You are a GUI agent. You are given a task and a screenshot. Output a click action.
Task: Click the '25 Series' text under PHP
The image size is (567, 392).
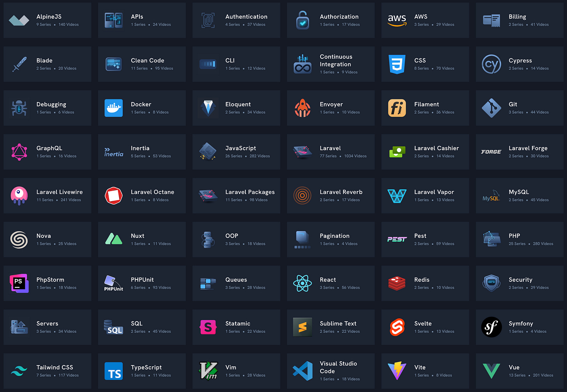pyautogui.click(x=517, y=244)
